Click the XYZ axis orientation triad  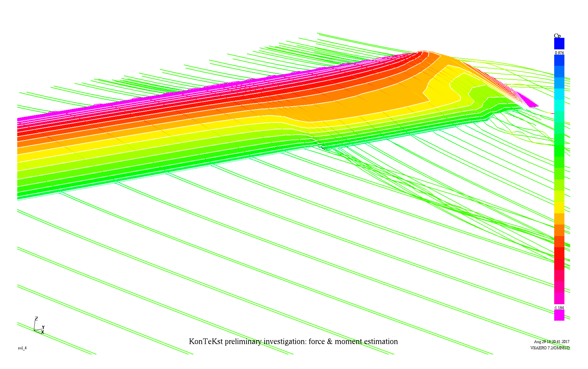pyautogui.click(x=38, y=326)
